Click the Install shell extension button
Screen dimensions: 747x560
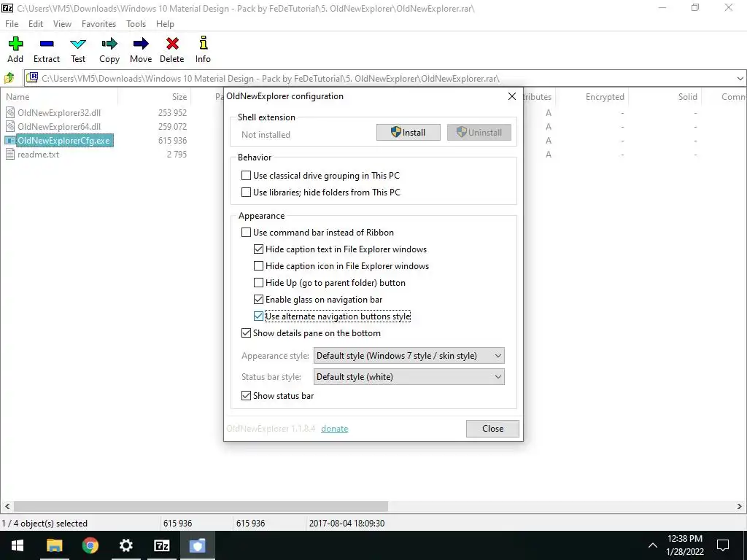(x=409, y=133)
